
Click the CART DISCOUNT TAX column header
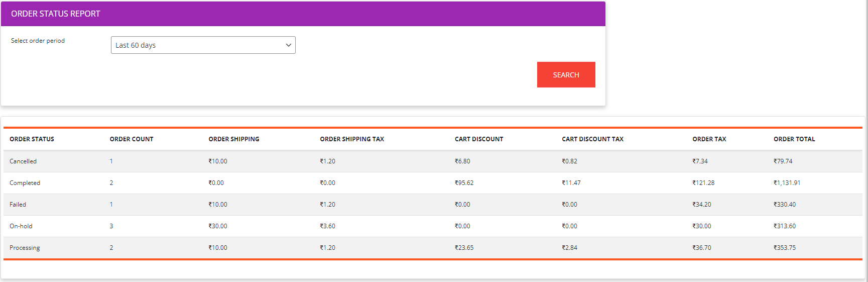click(x=592, y=139)
